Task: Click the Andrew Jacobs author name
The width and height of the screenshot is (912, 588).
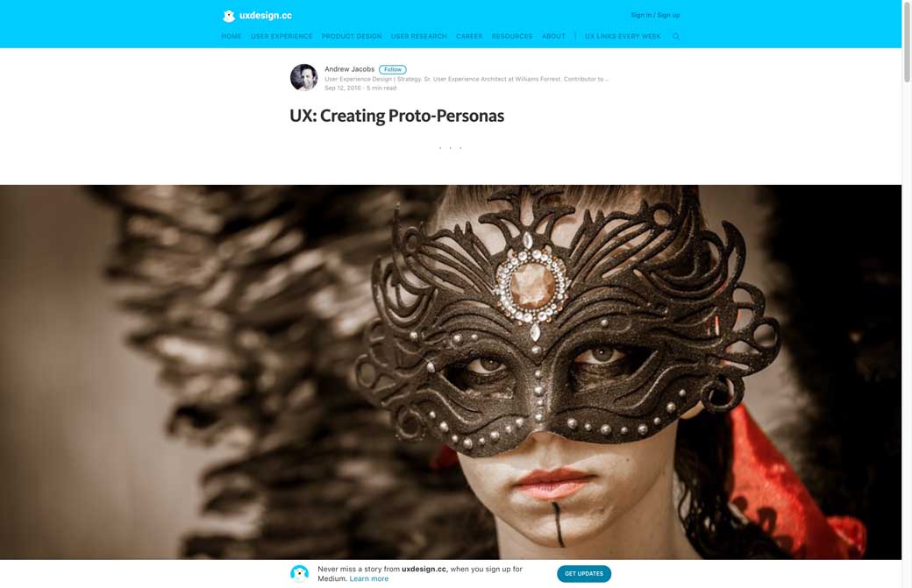Action: 350,69
